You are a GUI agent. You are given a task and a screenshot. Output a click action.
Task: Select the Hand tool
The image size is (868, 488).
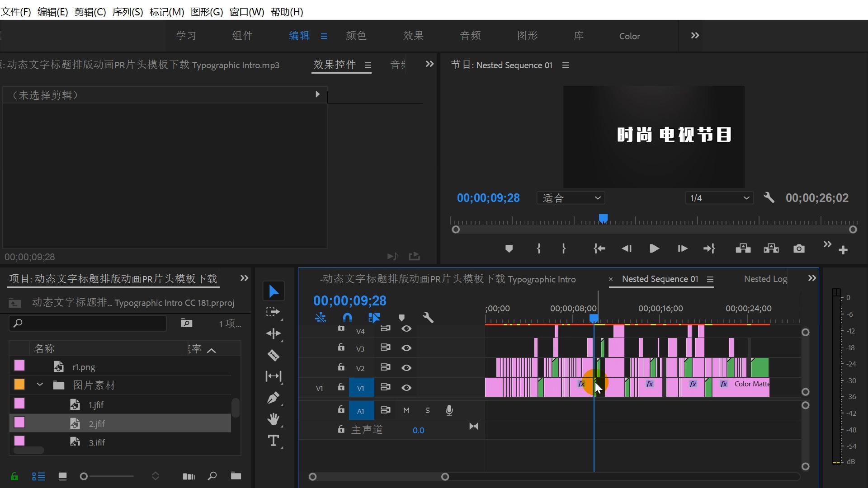[x=273, y=419]
